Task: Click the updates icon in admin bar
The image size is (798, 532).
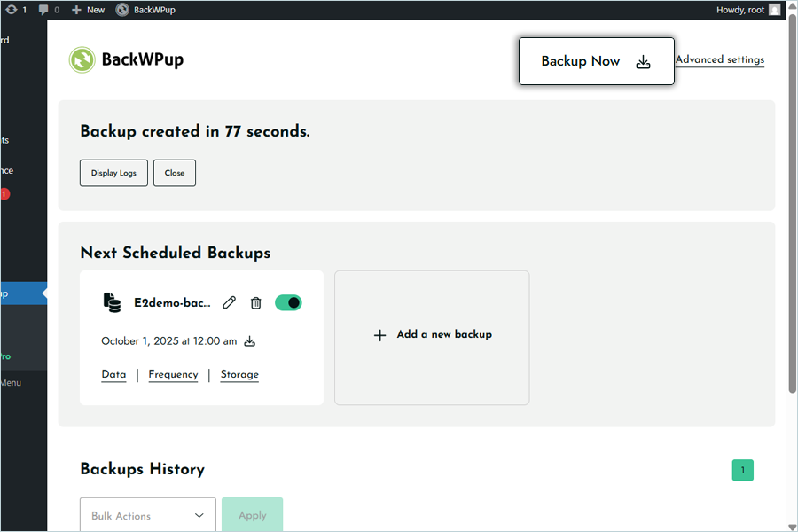Action: click(x=10, y=10)
